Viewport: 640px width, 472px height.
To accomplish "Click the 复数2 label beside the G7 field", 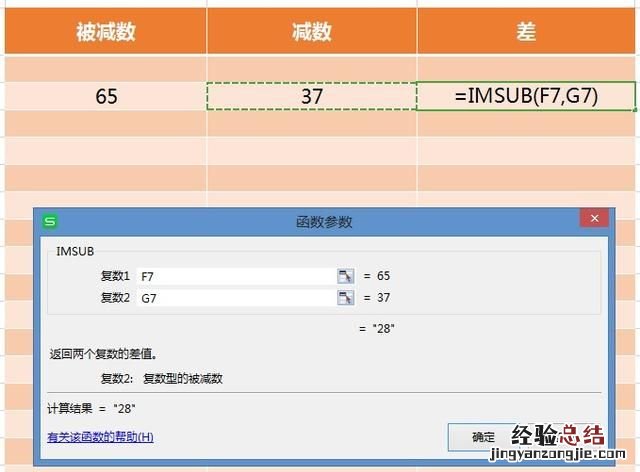I will pos(115,298).
